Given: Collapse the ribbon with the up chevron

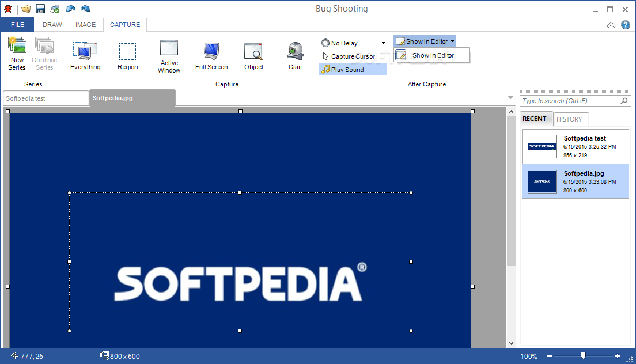Looking at the screenshot, I should pos(611,25).
